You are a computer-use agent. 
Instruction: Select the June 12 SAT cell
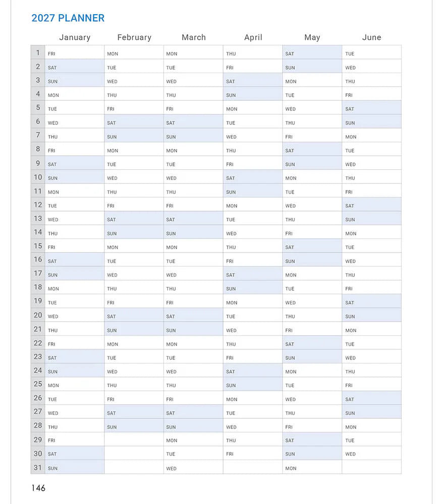tap(371, 205)
